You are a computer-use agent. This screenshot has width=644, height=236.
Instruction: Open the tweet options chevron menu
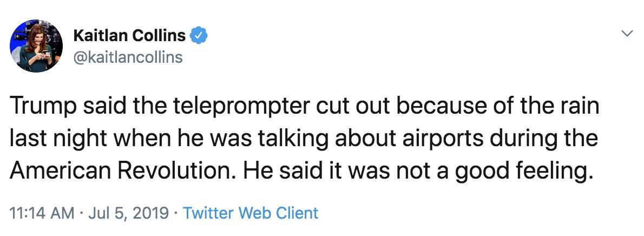click(627, 34)
